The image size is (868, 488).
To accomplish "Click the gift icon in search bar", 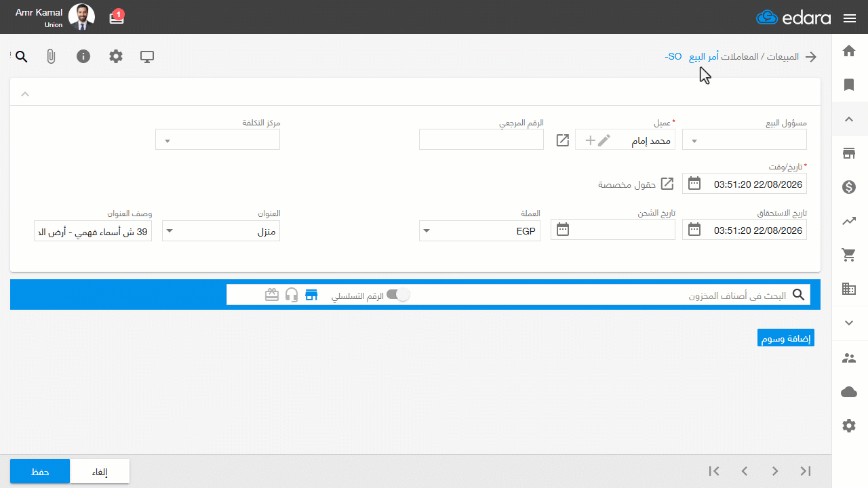I will pyautogui.click(x=272, y=295).
